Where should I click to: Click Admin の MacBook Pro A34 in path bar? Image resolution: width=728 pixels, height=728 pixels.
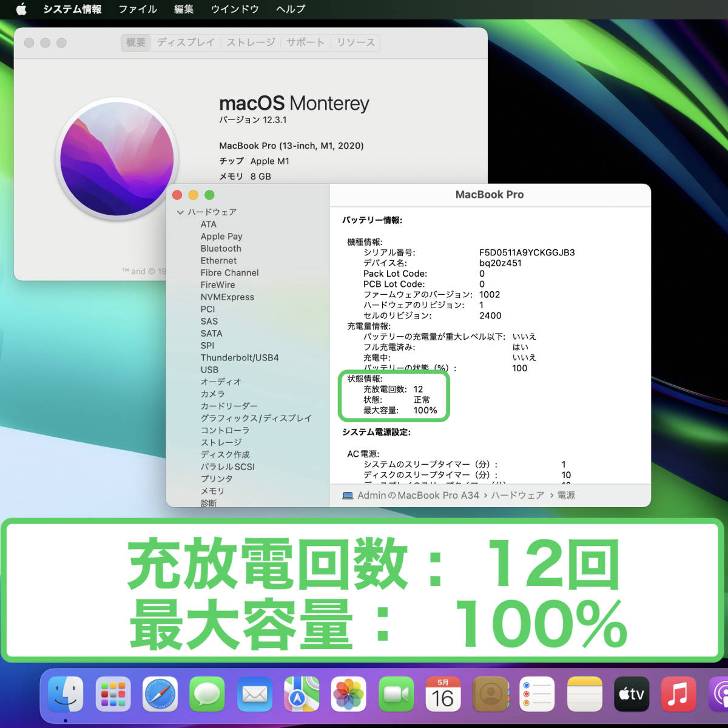click(419, 496)
